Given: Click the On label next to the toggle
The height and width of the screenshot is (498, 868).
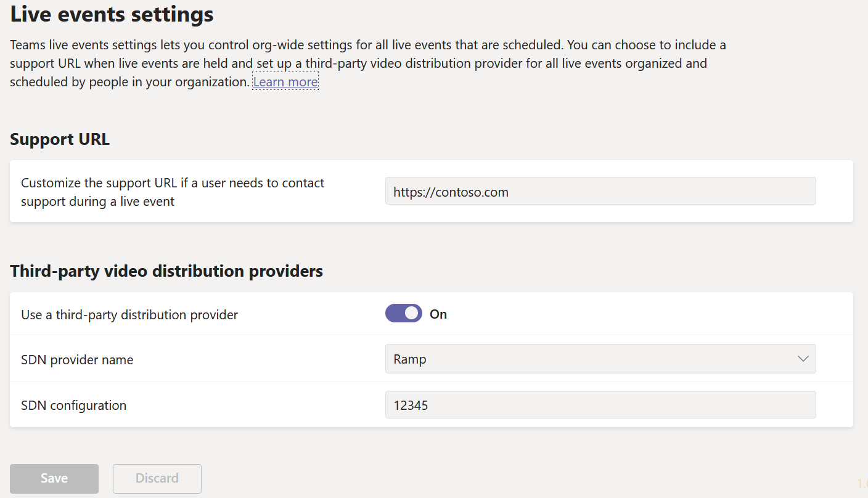Looking at the screenshot, I should [x=438, y=314].
